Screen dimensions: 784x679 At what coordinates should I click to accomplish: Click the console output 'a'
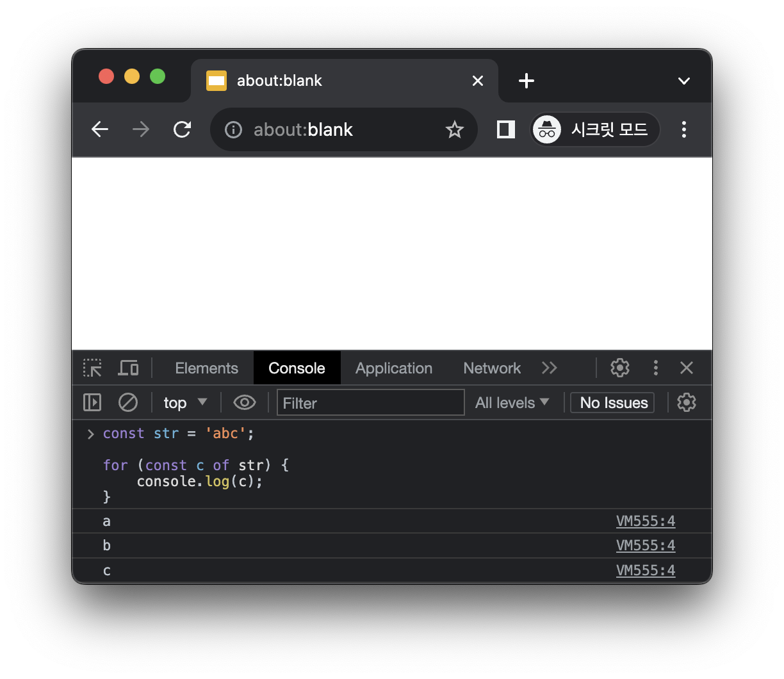click(106, 521)
